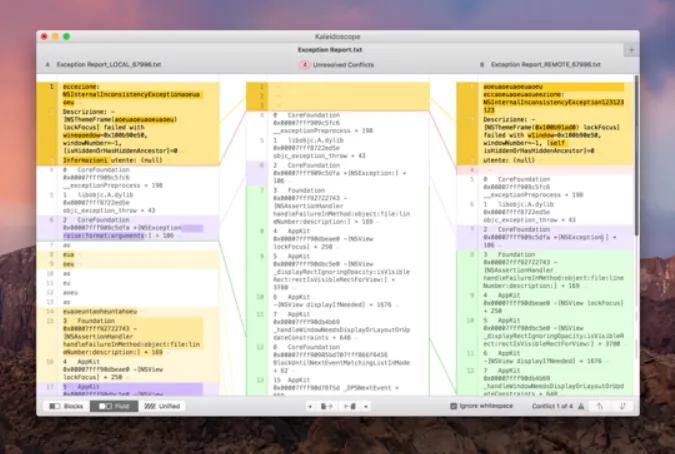The image size is (675, 454).
Task: Toggle Ignore whitespace checkbox
Action: 453,406
